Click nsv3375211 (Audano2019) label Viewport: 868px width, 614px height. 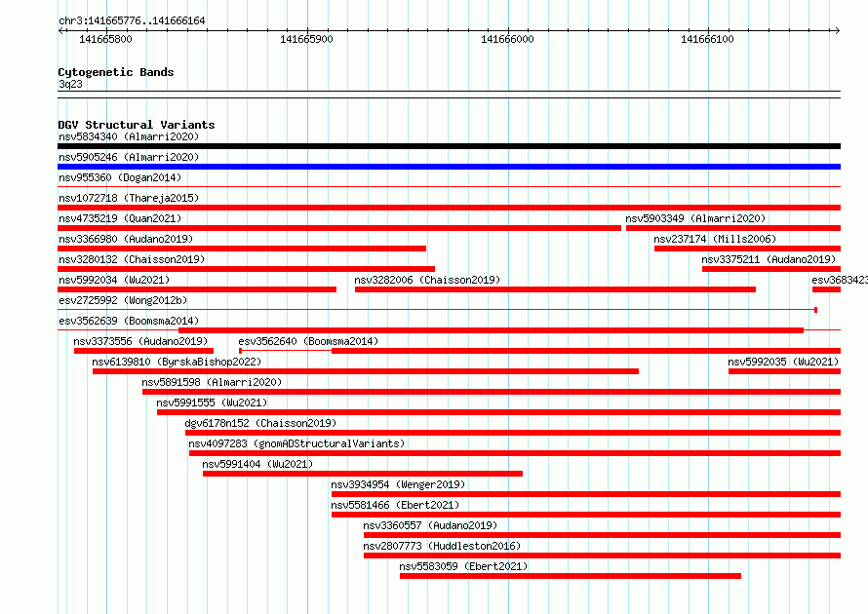[x=769, y=259]
